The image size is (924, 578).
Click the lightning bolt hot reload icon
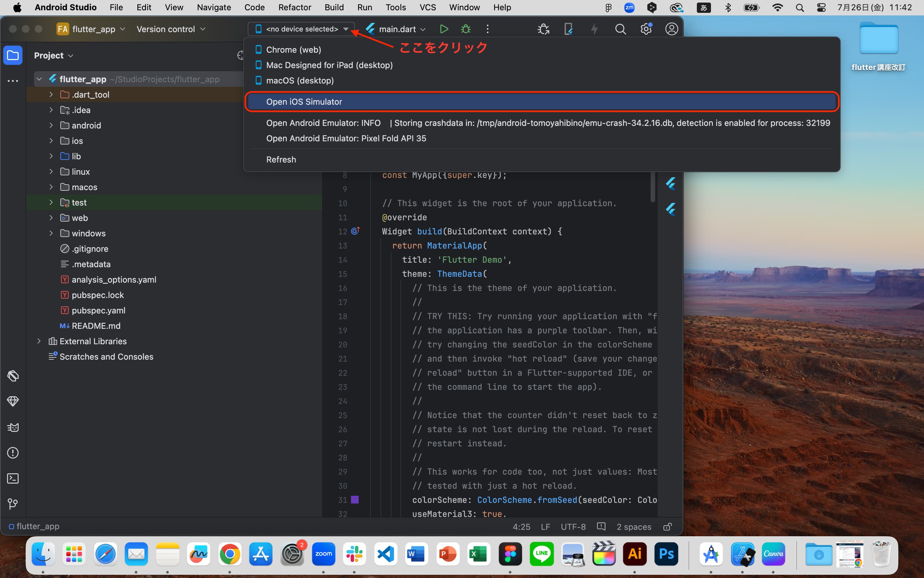pos(595,29)
